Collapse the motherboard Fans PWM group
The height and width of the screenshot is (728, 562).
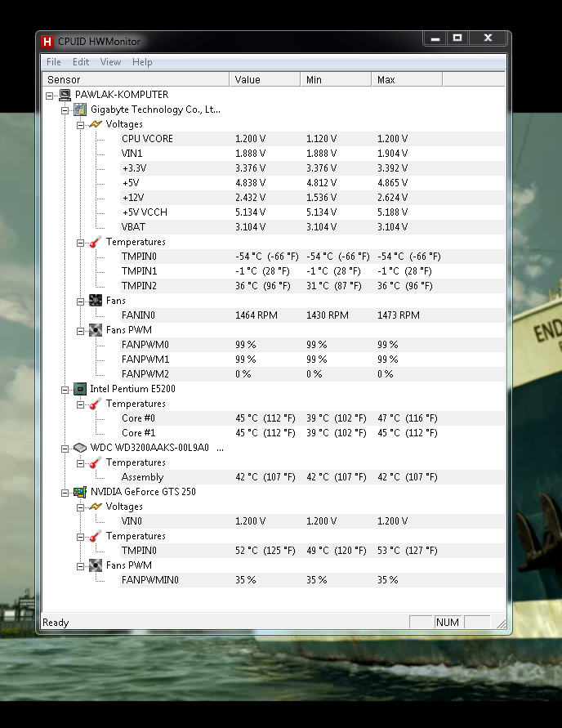80,331
